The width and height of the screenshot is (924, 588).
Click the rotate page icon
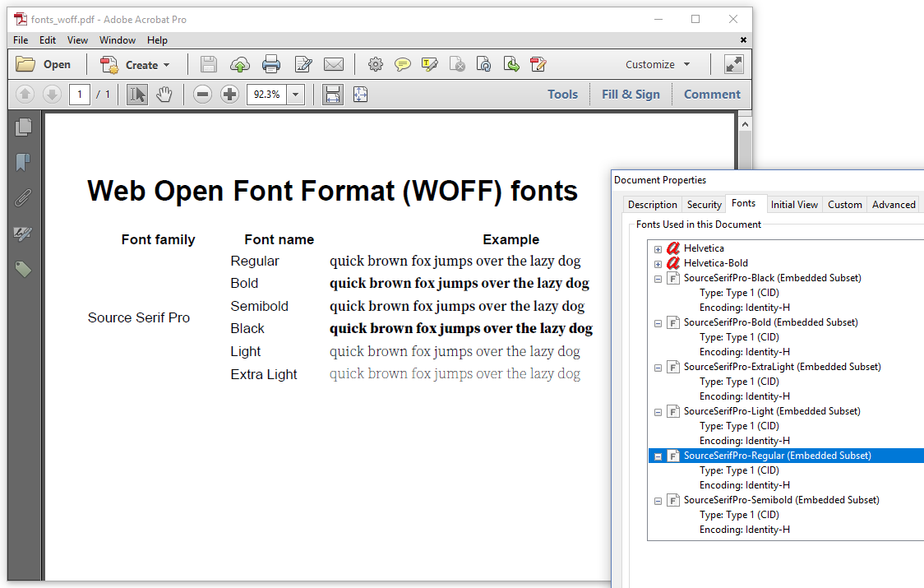[484, 64]
